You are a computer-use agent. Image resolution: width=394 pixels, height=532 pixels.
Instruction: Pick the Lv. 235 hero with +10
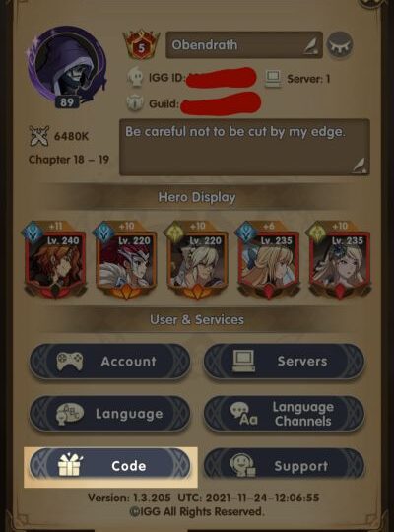(340, 261)
